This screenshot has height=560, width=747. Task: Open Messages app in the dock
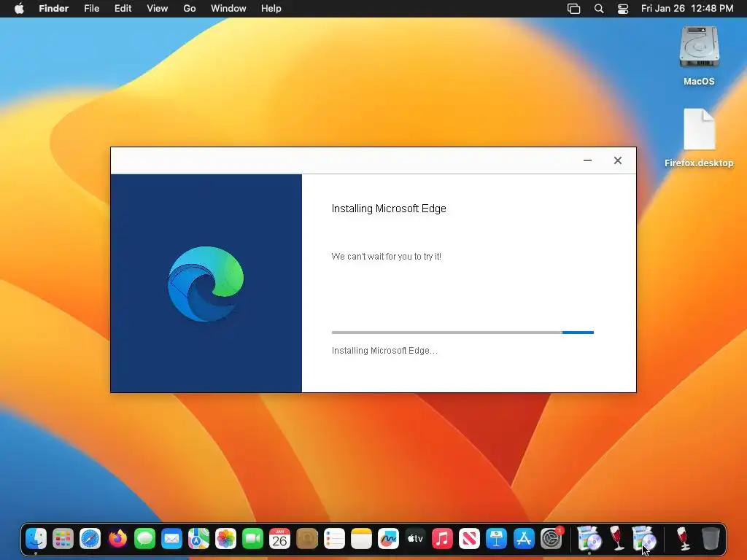(144, 539)
